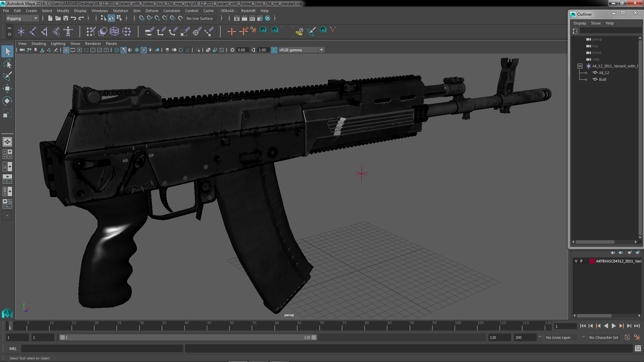Open Render Settings clapper gear icon
644x362 pixels.
pyautogui.click(x=260, y=18)
